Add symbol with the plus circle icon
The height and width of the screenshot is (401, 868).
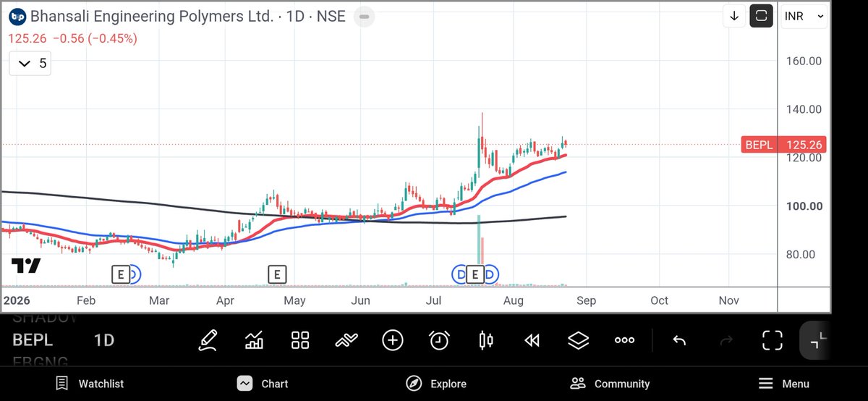pos(393,339)
